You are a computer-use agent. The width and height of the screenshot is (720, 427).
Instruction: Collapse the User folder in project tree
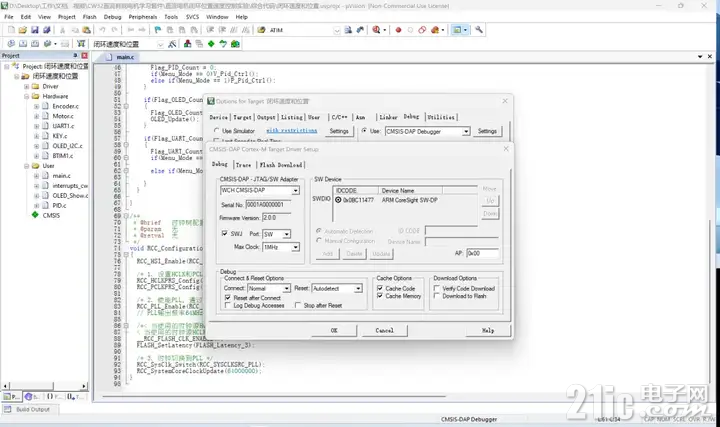coord(27,166)
